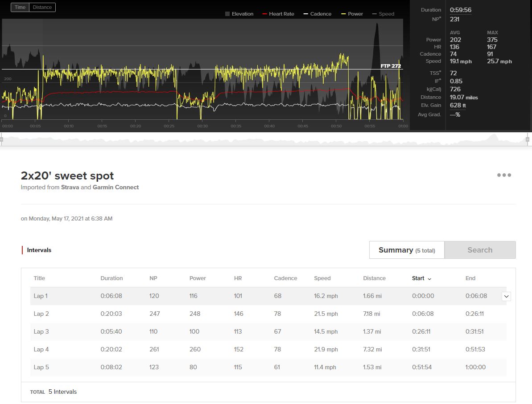This screenshot has width=532, height=404.
Task: Sort table by the NP column header
Action: pyautogui.click(x=153, y=278)
